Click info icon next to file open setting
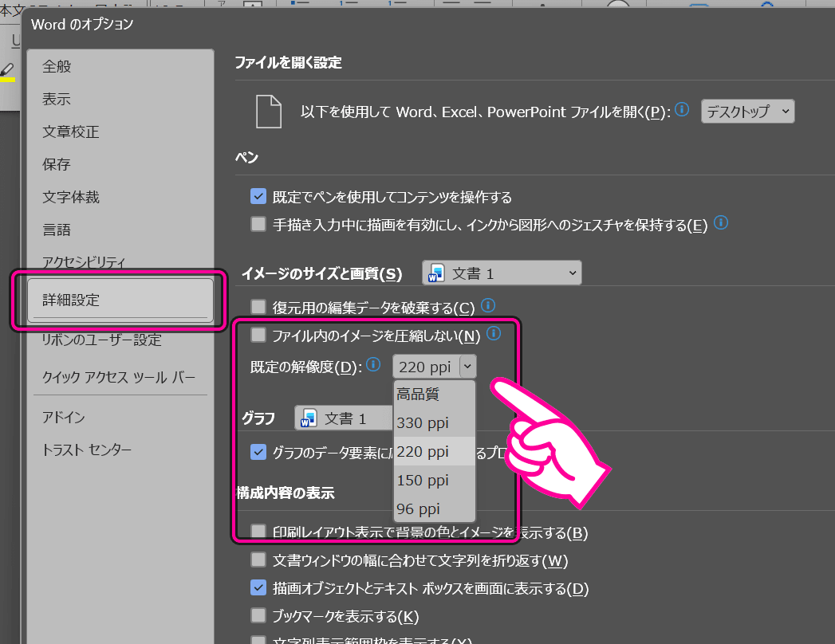The height and width of the screenshot is (644, 835). tap(682, 110)
